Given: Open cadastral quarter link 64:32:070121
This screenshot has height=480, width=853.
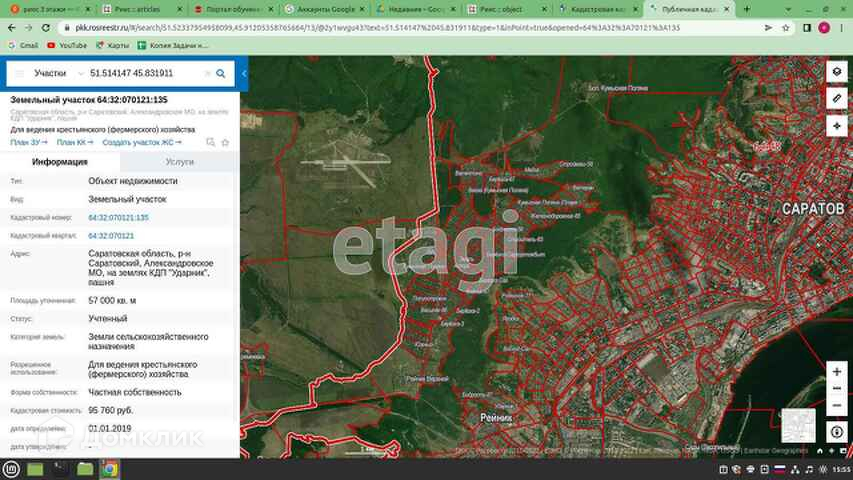Looking at the screenshot, I should [x=111, y=236].
